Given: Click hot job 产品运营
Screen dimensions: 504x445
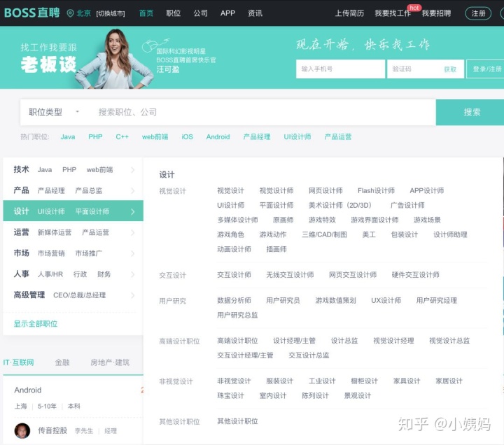Looking at the screenshot, I should (x=338, y=137).
